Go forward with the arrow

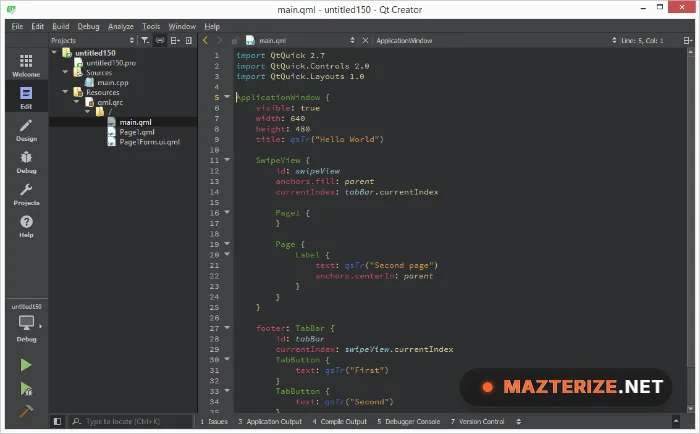click(220, 40)
